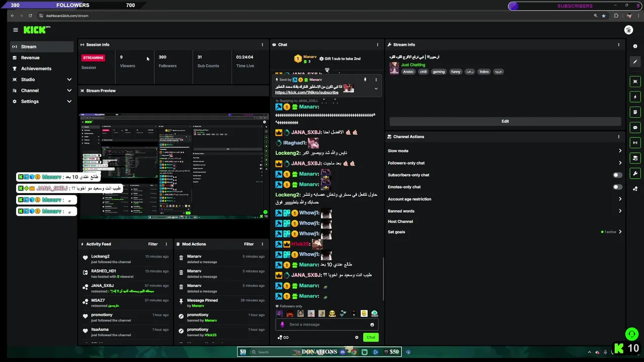This screenshot has height=362, width=644.
Task: Click the Just Chatting category link
Action: (x=413, y=65)
